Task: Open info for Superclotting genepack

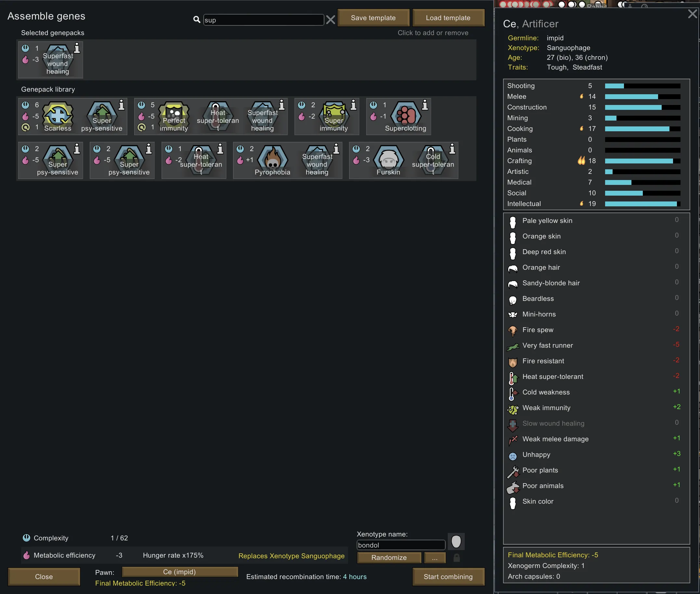Action: coord(425,105)
